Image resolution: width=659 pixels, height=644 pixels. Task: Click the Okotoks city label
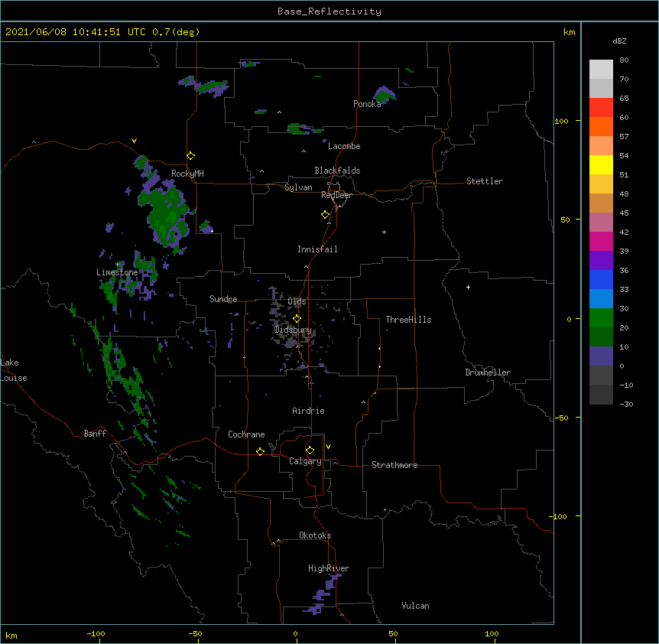315,535
